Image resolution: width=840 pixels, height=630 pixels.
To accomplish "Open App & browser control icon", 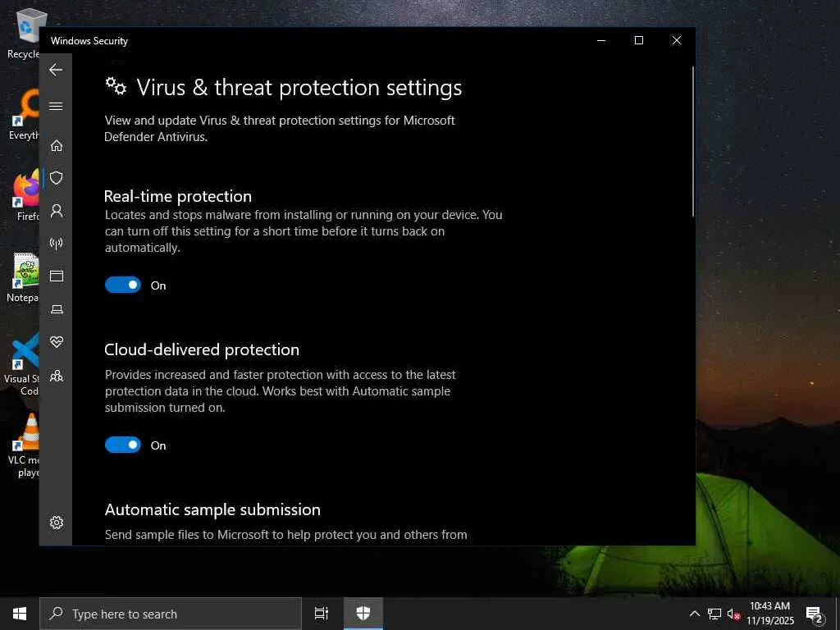I will (57, 276).
